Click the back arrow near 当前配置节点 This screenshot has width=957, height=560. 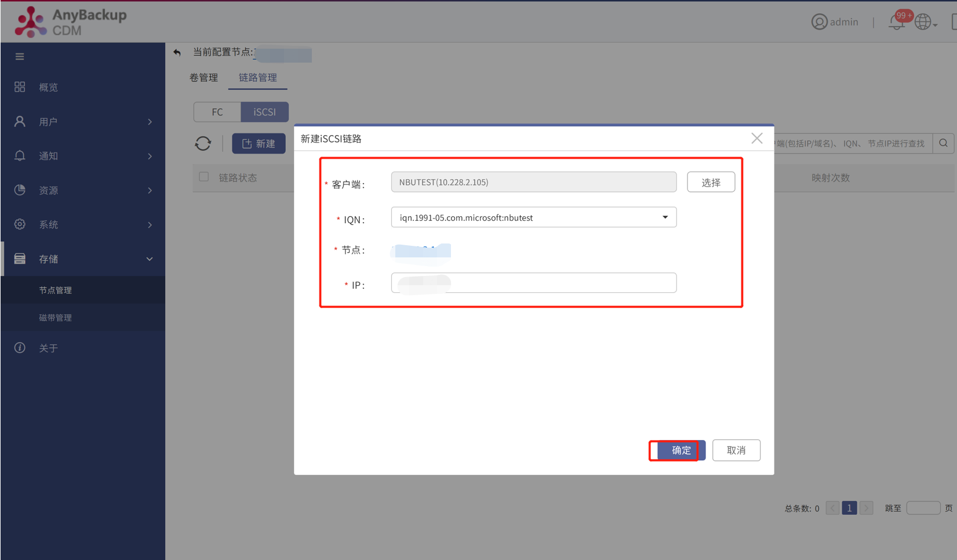177,52
